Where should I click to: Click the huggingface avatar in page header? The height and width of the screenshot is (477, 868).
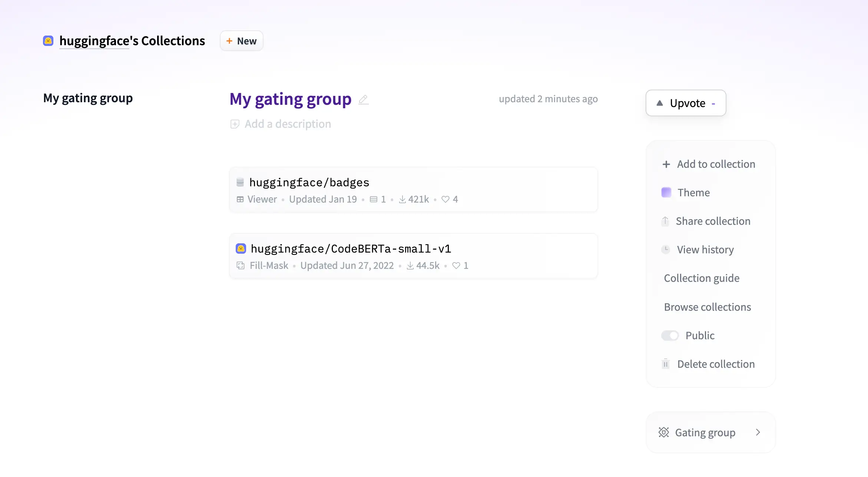48,40
